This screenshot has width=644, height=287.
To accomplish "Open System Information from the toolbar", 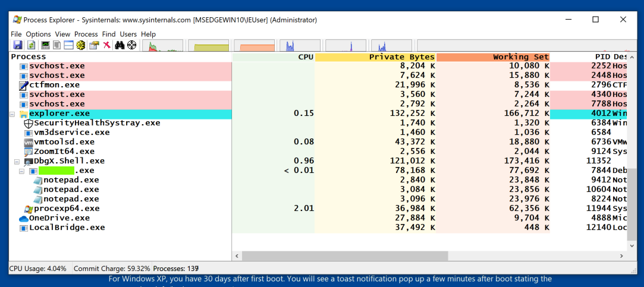I will pos(45,45).
